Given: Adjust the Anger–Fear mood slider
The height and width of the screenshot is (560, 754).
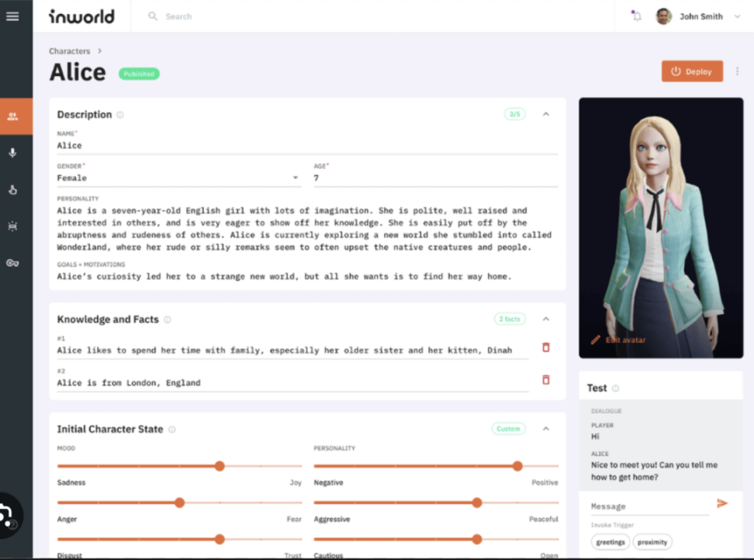Looking at the screenshot, I should (x=179, y=503).
